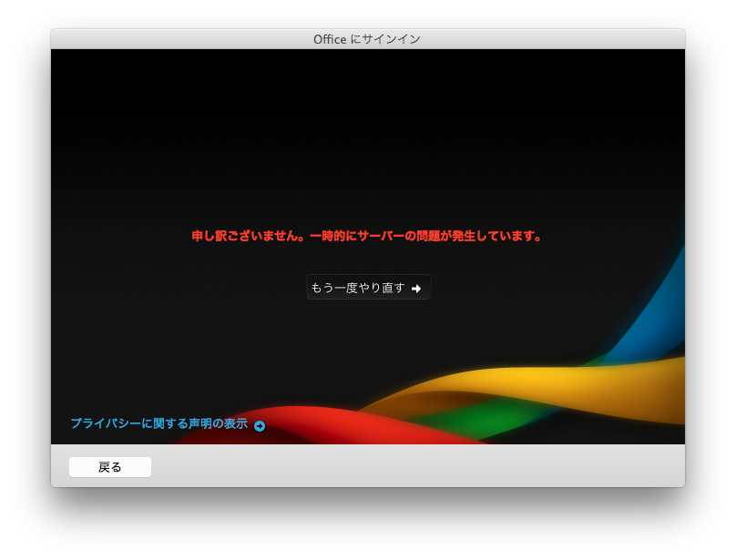Click the blue arrow icon beside privacy statement

coord(260,426)
